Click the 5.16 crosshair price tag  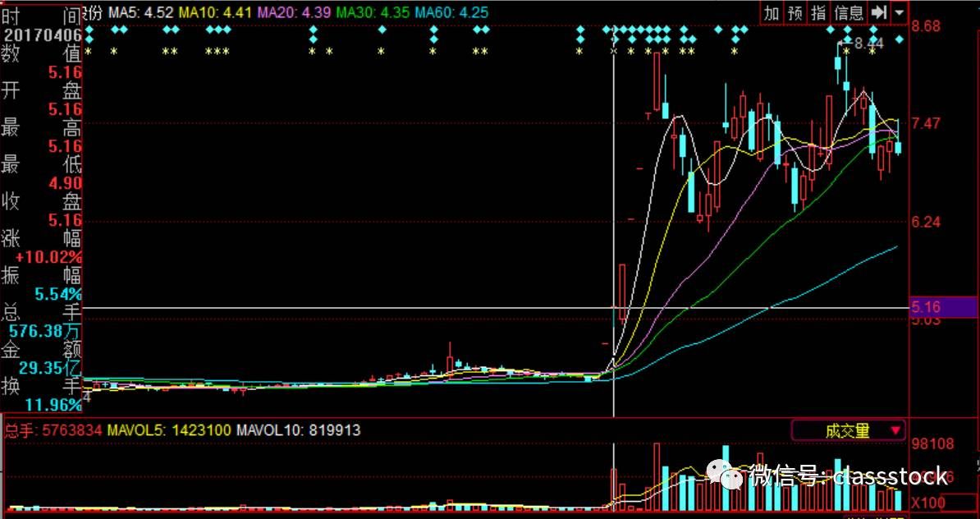[944, 307]
